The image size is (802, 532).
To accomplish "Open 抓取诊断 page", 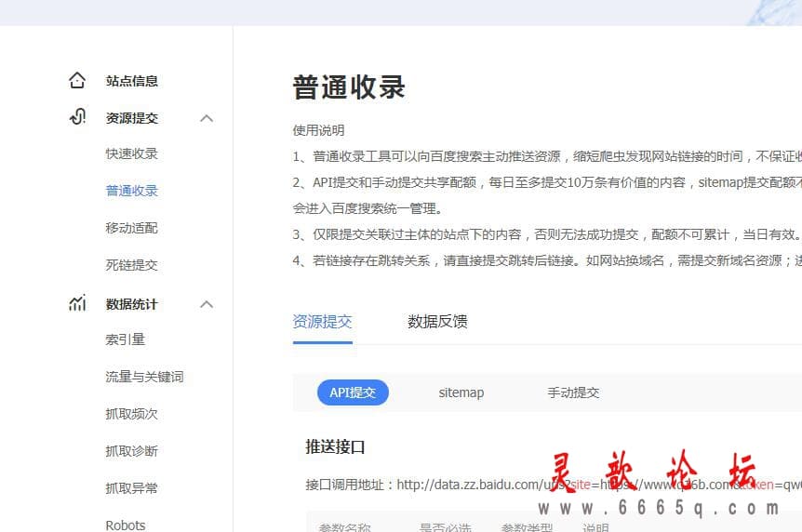I will (131, 451).
